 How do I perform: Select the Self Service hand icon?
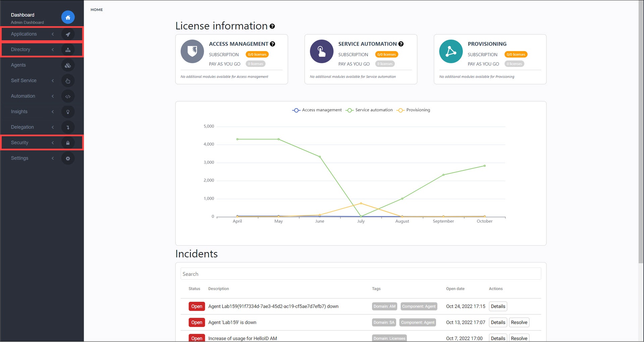68,81
